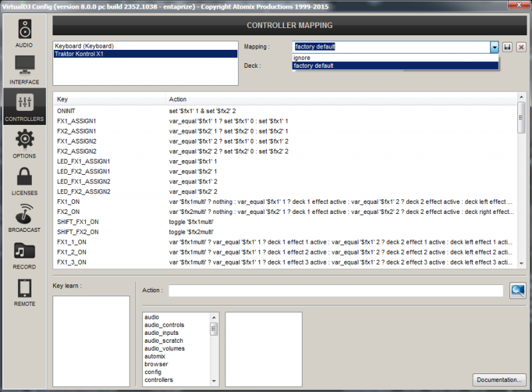Image resolution: width=532 pixels, height=392 pixels.
Task: Select the Controllers sidebar section
Action: [x=24, y=107]
